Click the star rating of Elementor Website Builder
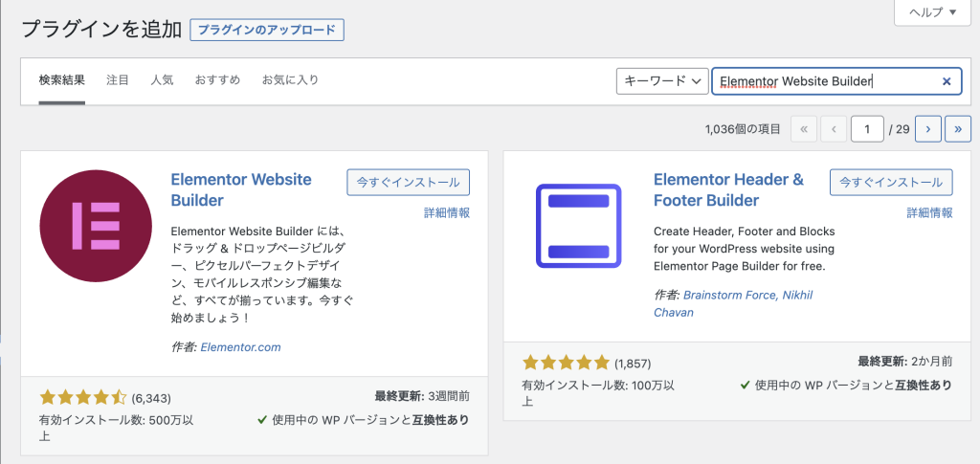 (x=83, y=397)
